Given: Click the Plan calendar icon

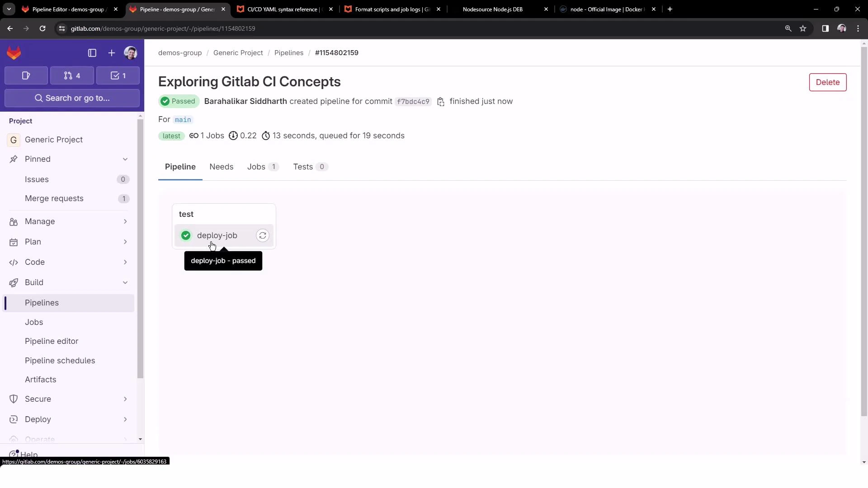Looking at the screenshot, I should point(14,242).
